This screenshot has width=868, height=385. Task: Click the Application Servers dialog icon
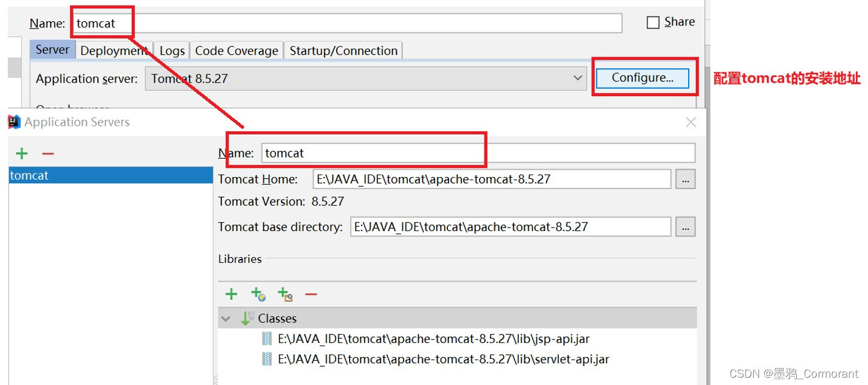[x=15, y=122]
